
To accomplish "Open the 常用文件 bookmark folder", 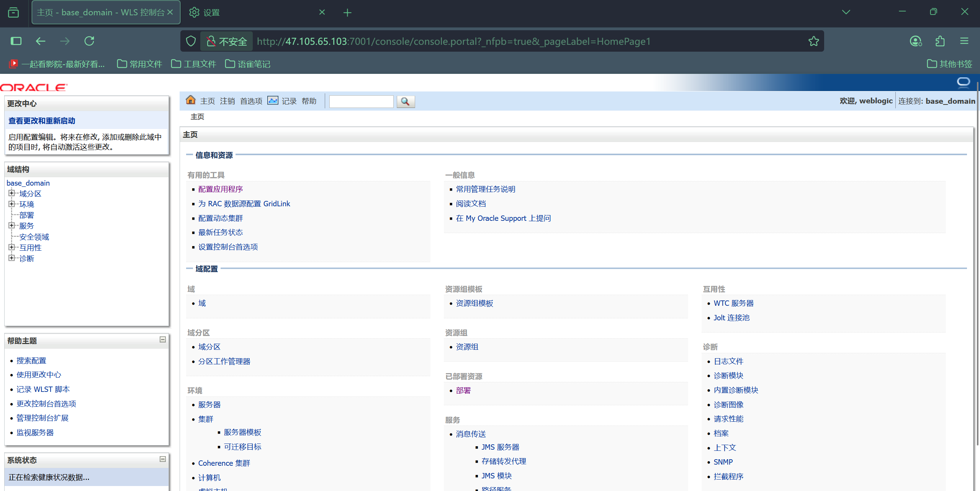I will point(140,64).
